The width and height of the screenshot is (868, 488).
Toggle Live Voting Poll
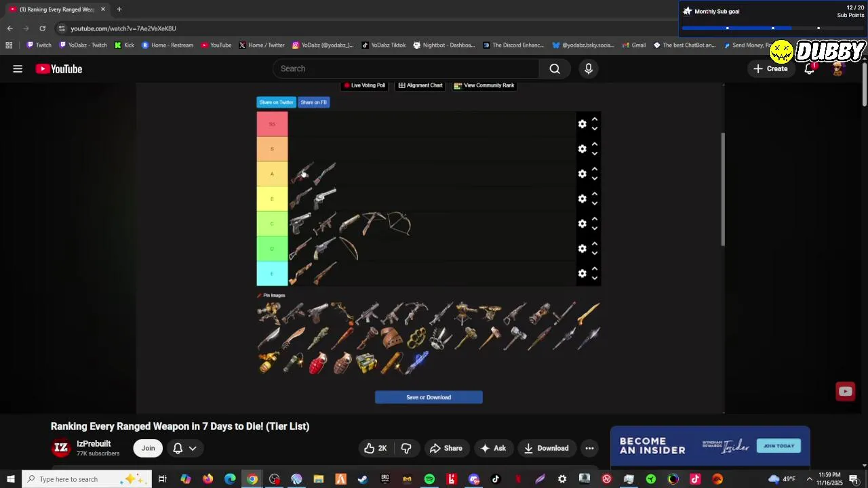click(365, 85)
